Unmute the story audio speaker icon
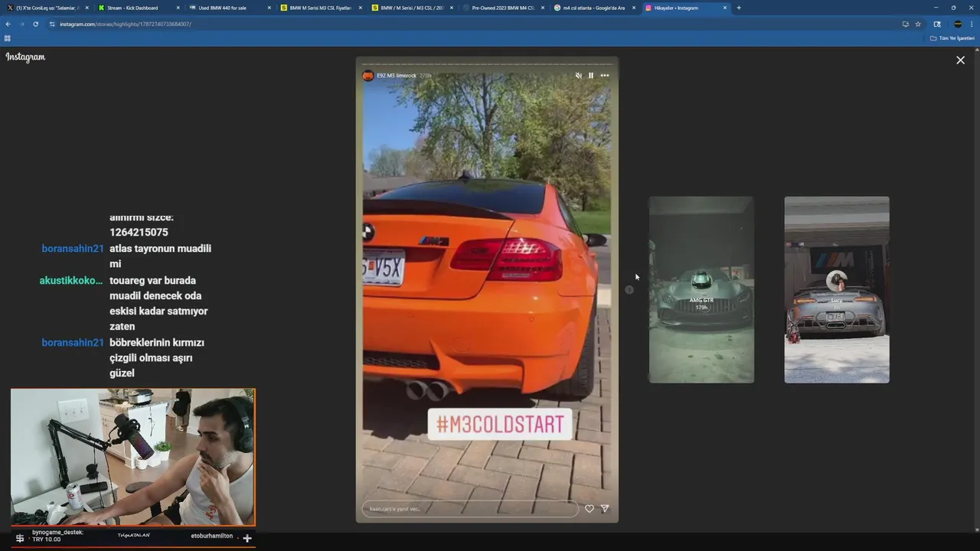This screenshot has height=551, width=980. [579, 76]
